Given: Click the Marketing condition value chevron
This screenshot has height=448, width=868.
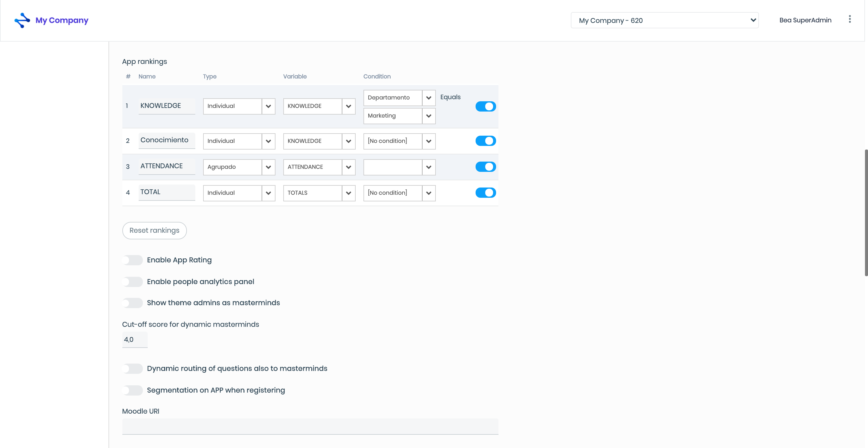Looking at the screenshot, I should coord(428,116).
